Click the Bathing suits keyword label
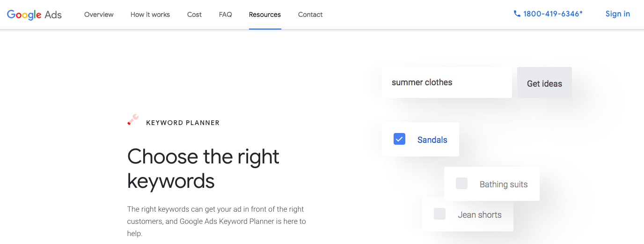The image size is (644, 244). click(504, 185)
